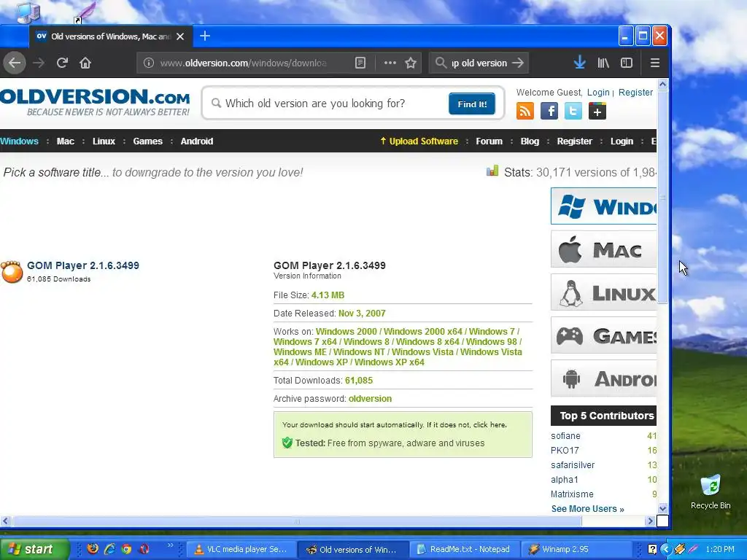Click the black plus share icon
Image resolution: width=747 pixels, height=560 pixels.
point(597,112)
